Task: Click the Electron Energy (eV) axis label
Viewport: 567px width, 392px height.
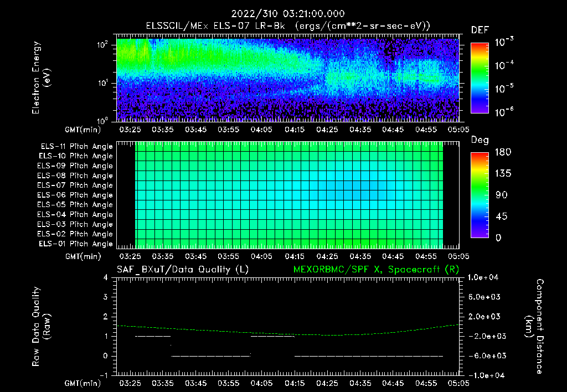Action: point(41,78)
